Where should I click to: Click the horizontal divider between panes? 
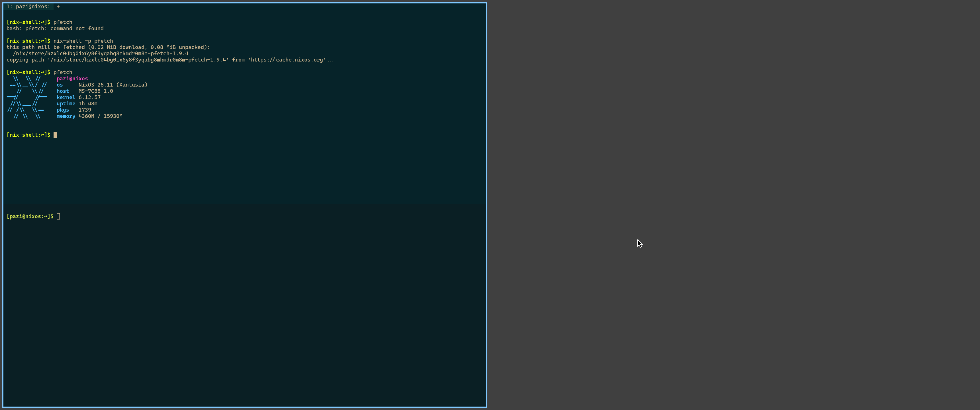244,204
